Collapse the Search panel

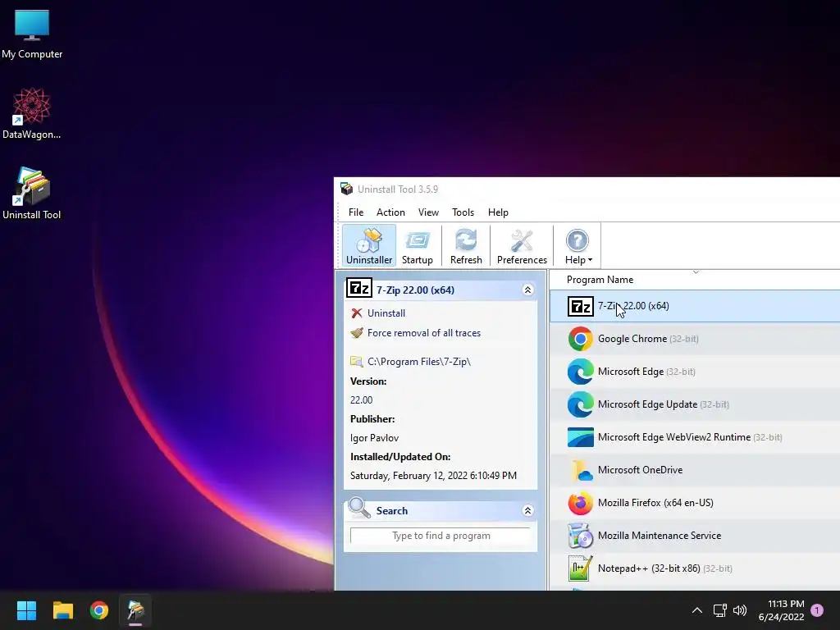click(527, 510)
